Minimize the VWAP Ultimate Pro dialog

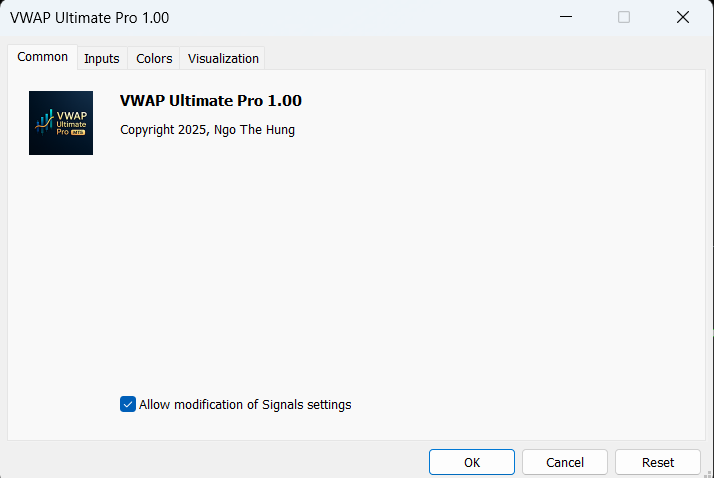click(x=565, y=17)
